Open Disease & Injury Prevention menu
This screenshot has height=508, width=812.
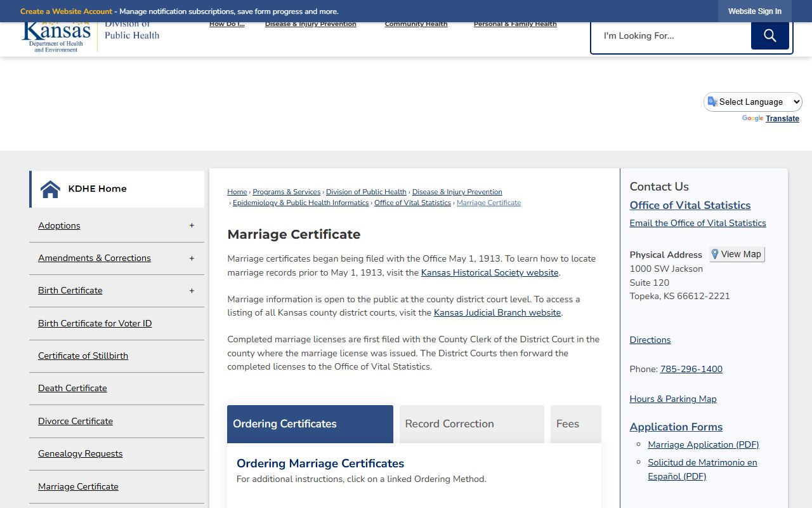tap(311, 24)
